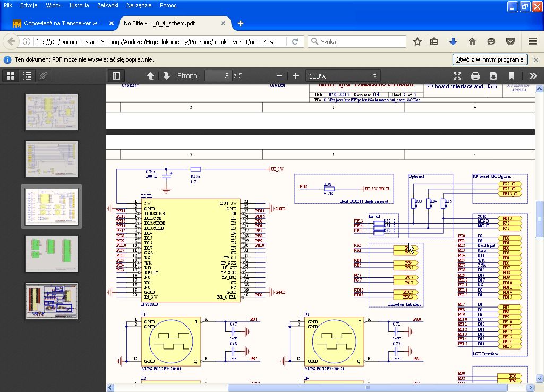Click the Otwórz w innym programie button
Image resolution: width=544 pixels, height=392 pixels.
pos(489,59)
